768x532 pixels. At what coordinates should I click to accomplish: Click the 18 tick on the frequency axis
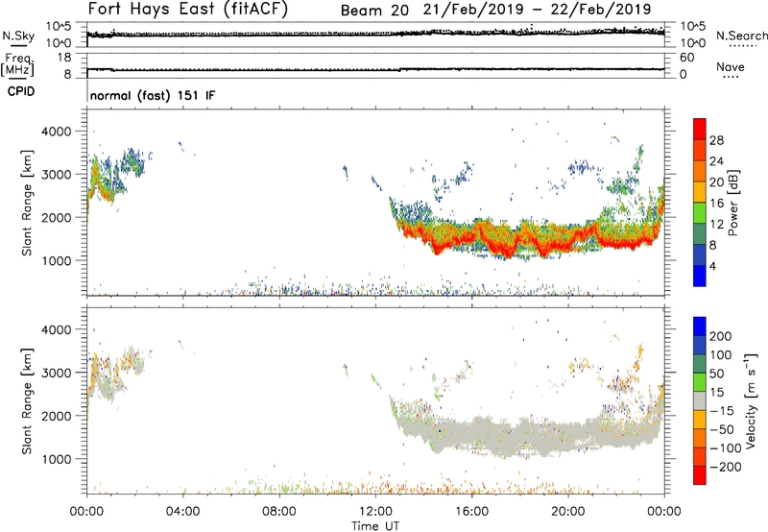click(64, 58)
